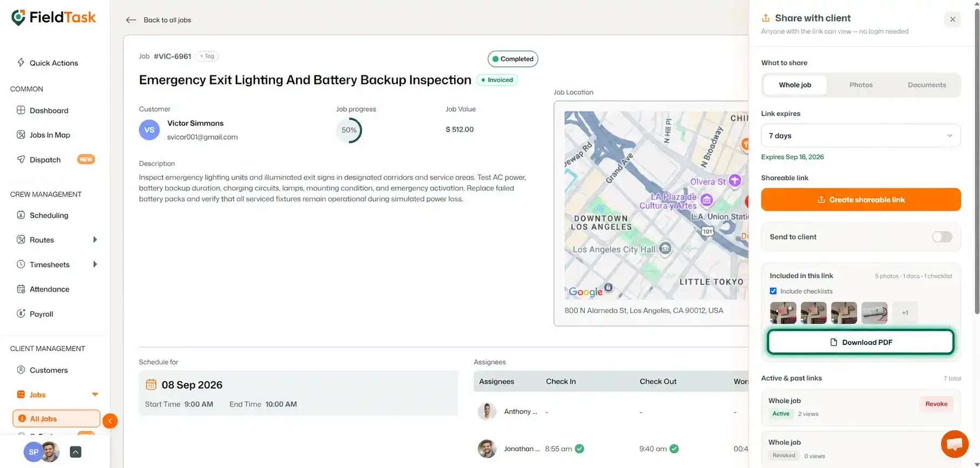980x468 pixels.
Task: Click the SP user avatar
Action: [x=33, y=452]
